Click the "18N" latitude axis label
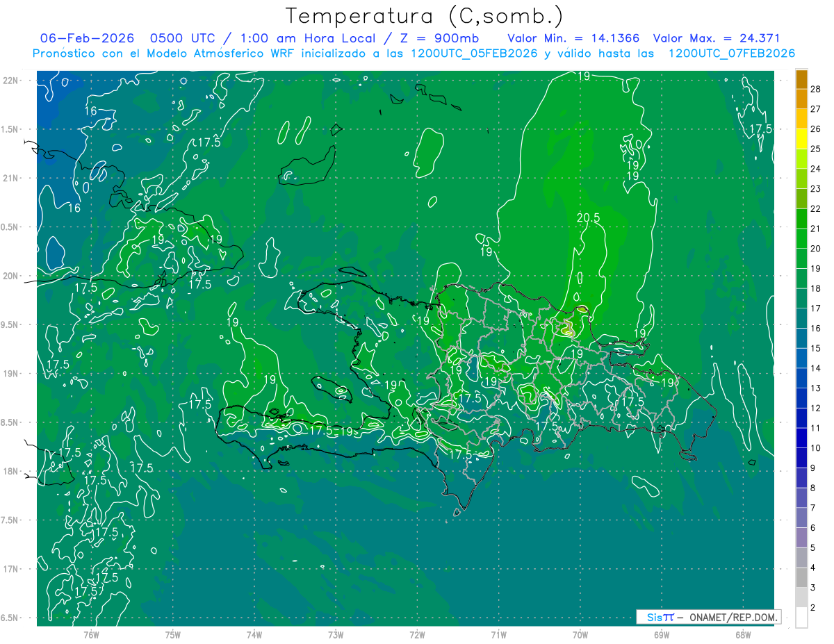Screen dimensions: 834x644 click(12, 471)
